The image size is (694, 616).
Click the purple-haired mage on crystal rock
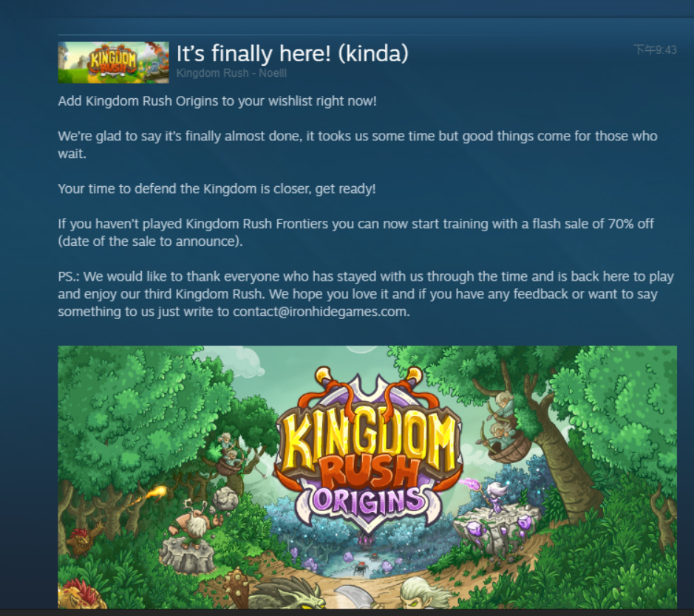point(494,496)
